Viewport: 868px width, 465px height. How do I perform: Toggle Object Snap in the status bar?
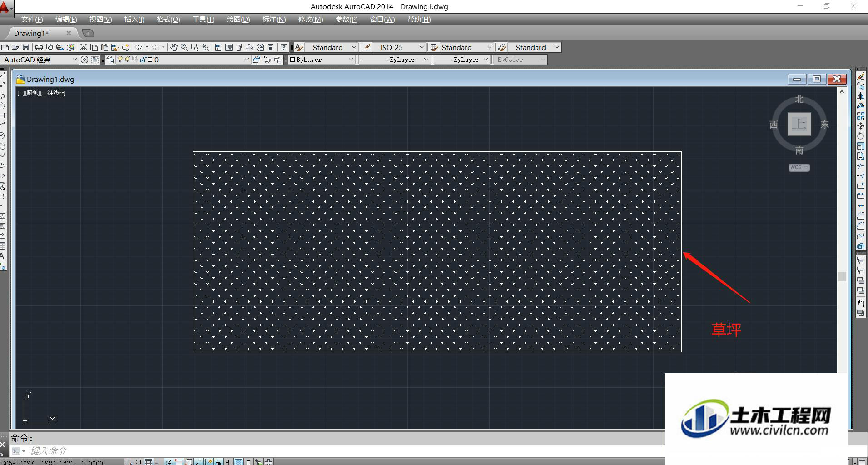[x=179, y=462]
